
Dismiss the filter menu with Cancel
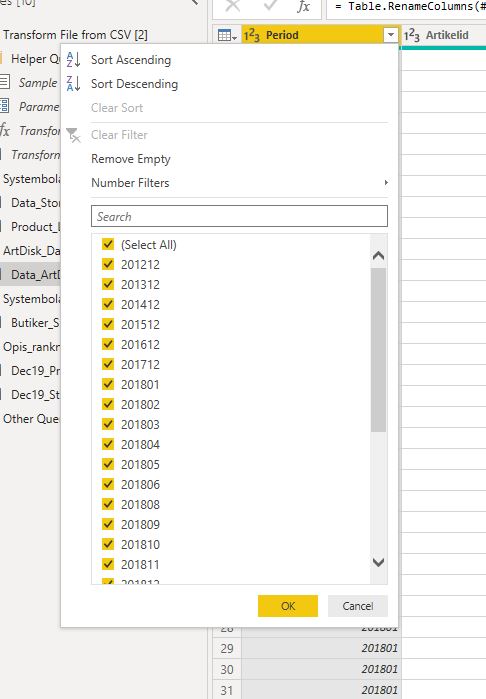(358, 606)
